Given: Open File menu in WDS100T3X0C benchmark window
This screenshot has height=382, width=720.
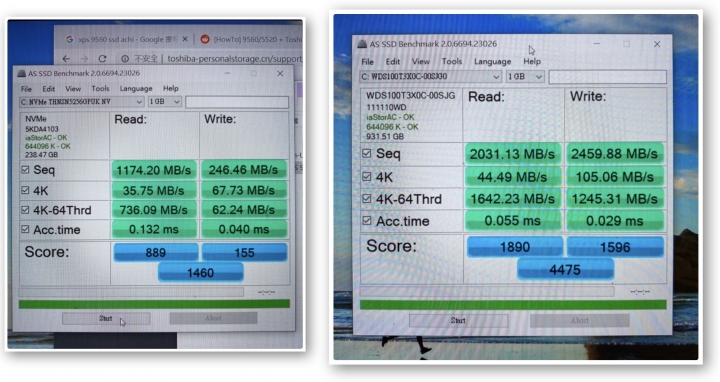Looking at the screenshot, I should coord(367,62).
